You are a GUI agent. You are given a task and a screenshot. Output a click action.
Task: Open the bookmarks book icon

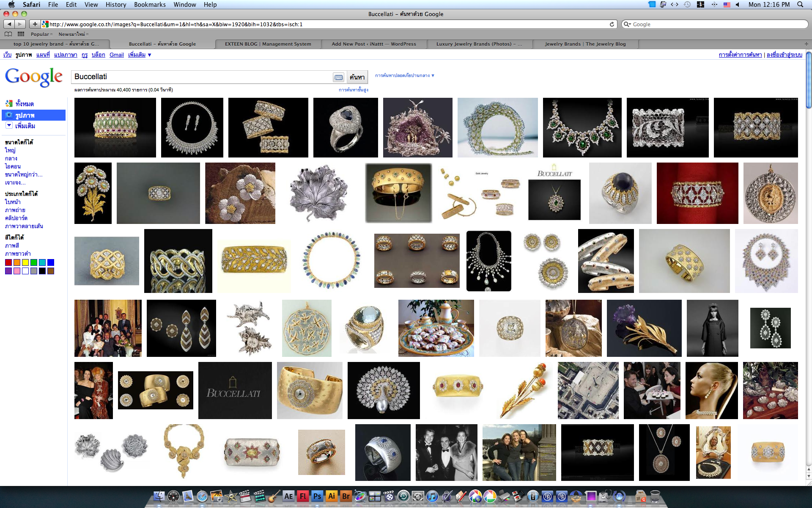point(8,34)
